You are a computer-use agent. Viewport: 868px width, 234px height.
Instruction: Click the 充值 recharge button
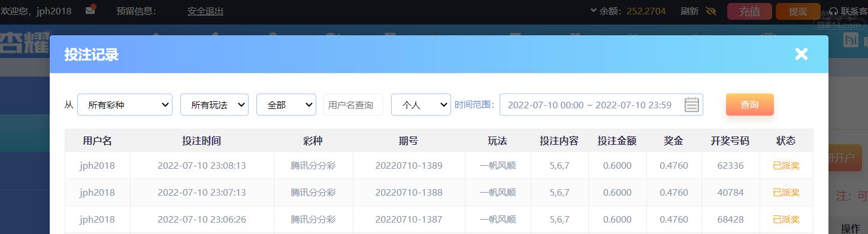pyautogui.click(x=749, y=11)
